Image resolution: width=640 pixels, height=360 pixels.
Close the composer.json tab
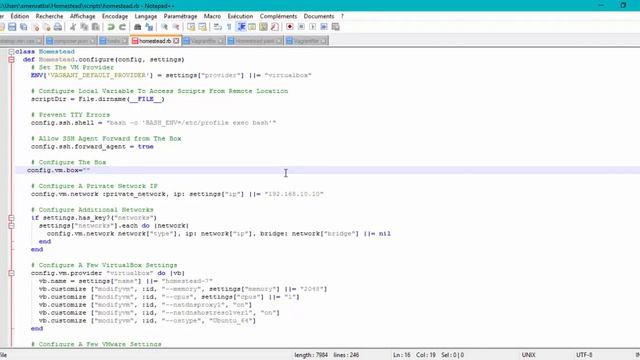[x=93, y=41]
